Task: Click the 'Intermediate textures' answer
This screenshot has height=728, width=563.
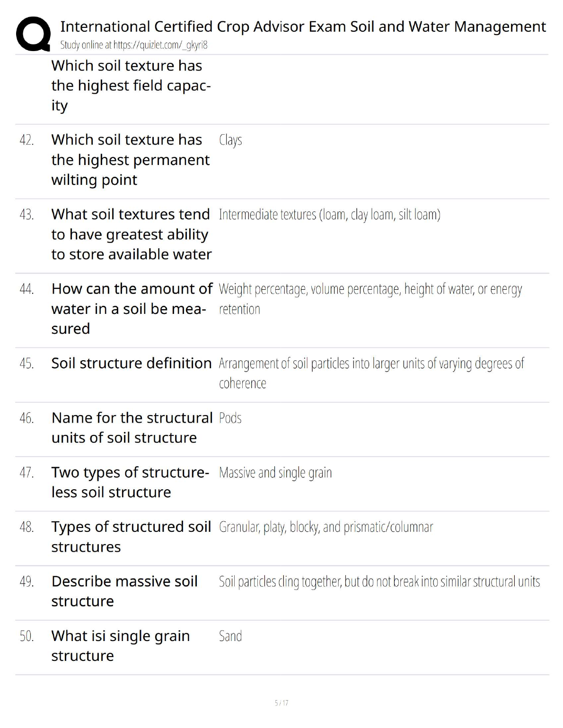Action: 329,215
